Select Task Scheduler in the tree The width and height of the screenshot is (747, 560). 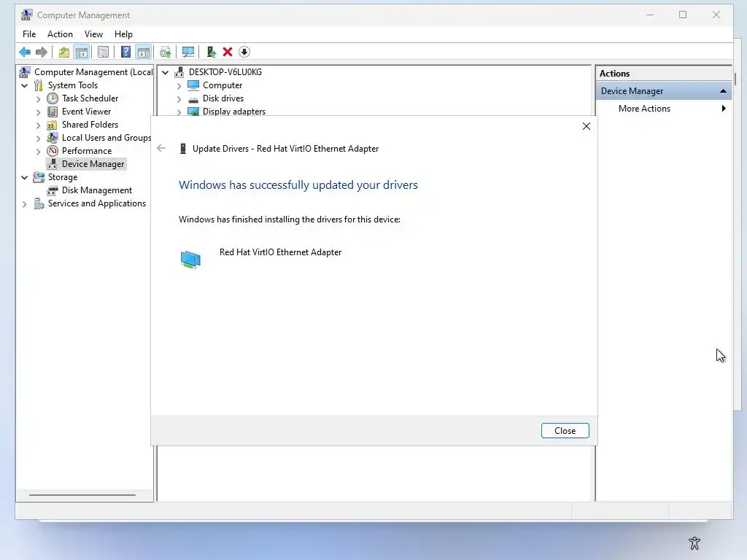click(90, 98)
